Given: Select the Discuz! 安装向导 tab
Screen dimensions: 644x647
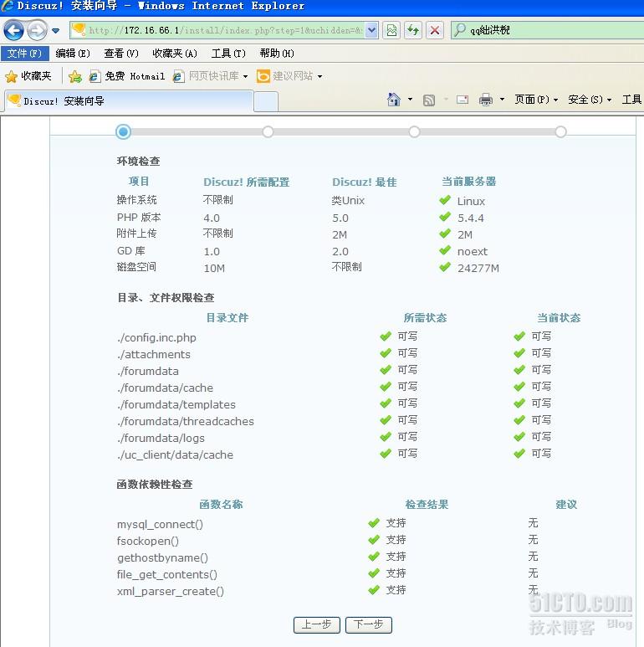Looking at the screenshot, I should coord(129,101).
